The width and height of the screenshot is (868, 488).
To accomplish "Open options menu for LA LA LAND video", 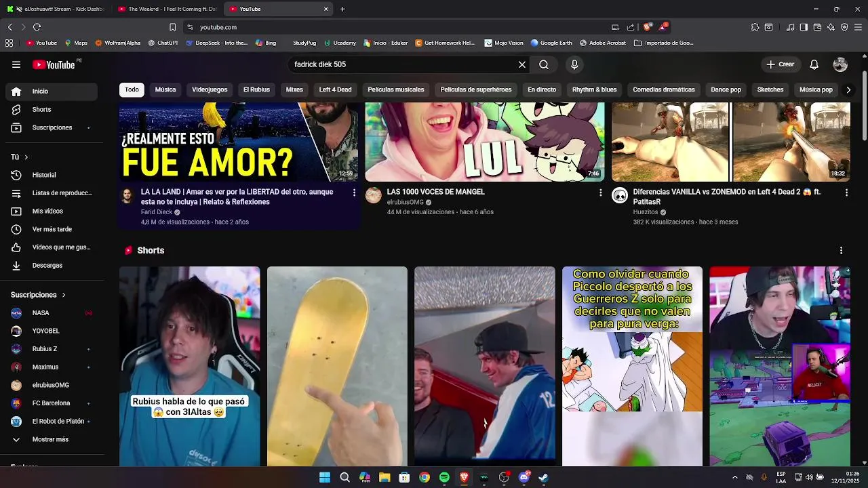I will pyautogui.click(x=354, y=192).
